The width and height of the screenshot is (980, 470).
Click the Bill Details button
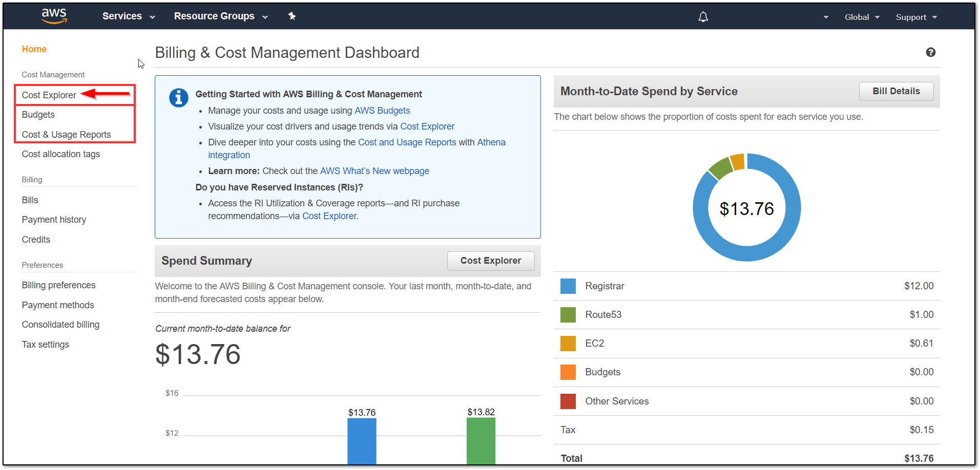coord(896,91)
